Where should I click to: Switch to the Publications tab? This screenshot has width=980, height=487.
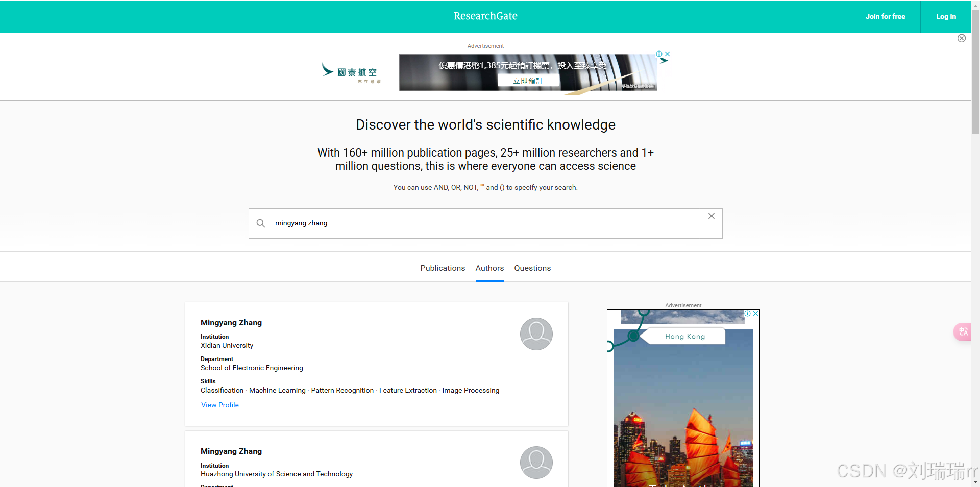[443, 268]
